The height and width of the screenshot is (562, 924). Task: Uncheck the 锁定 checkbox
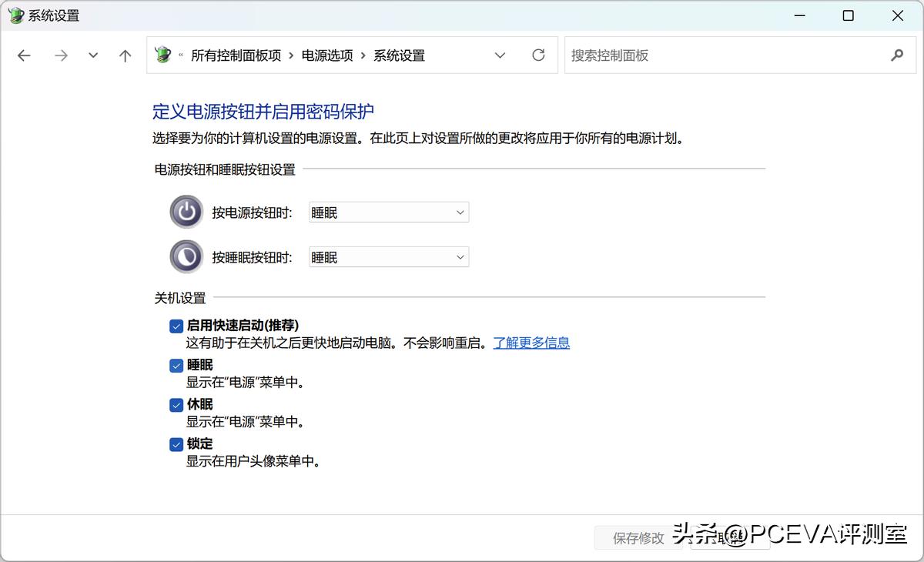[x=176, y=443]
